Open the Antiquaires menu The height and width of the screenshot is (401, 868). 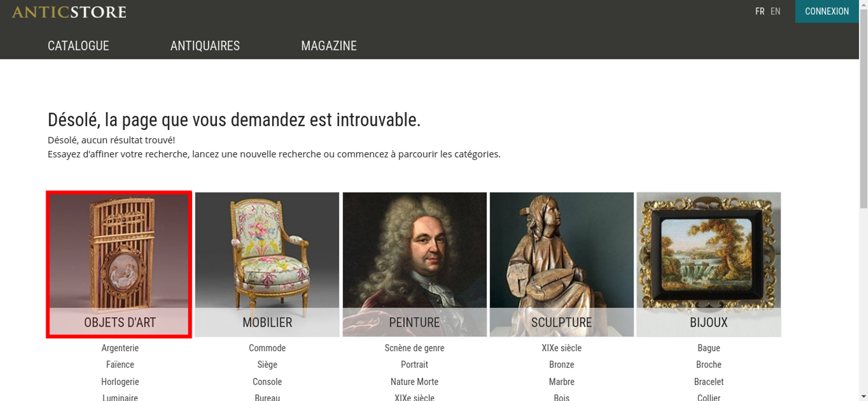[x=205, y=46]
